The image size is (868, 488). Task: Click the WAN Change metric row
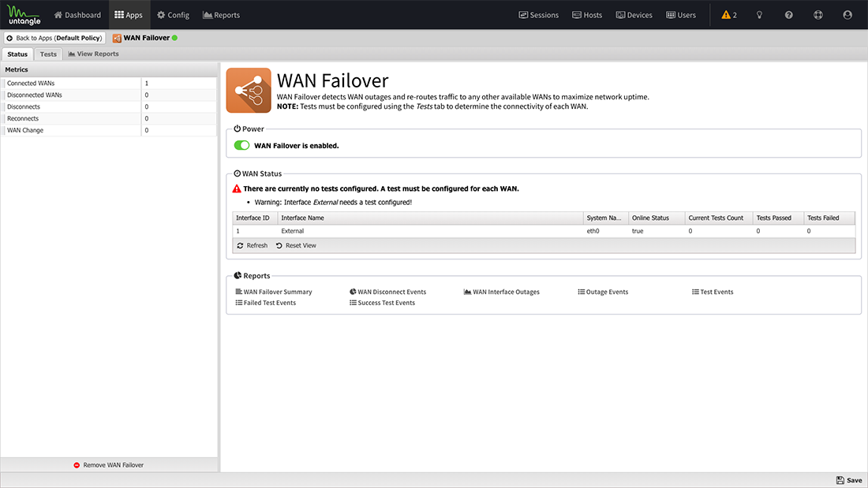pyautogui.click(x=109, y=131)
